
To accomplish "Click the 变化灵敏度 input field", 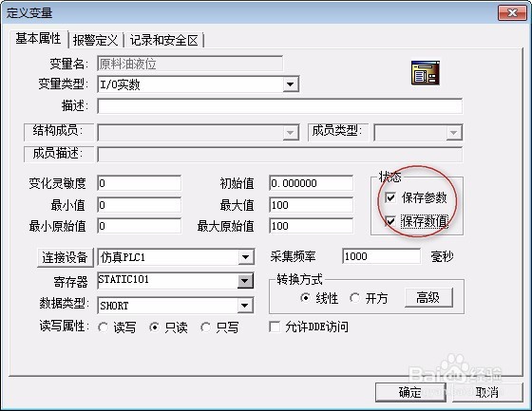I will coord(139,183).
